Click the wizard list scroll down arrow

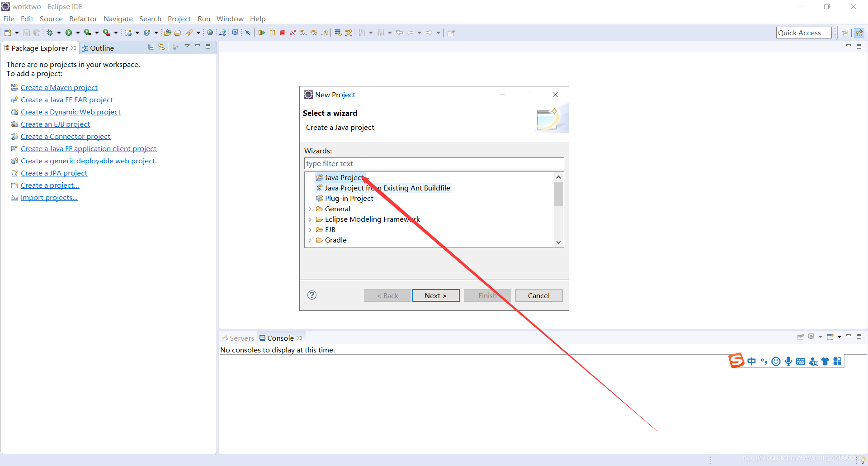pos(559,242)
